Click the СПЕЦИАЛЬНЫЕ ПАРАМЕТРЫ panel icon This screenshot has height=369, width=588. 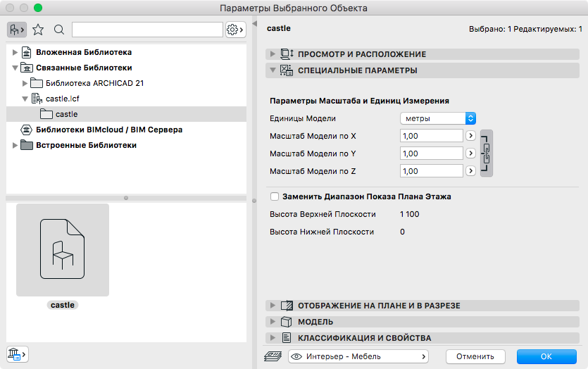click(287, 70)
